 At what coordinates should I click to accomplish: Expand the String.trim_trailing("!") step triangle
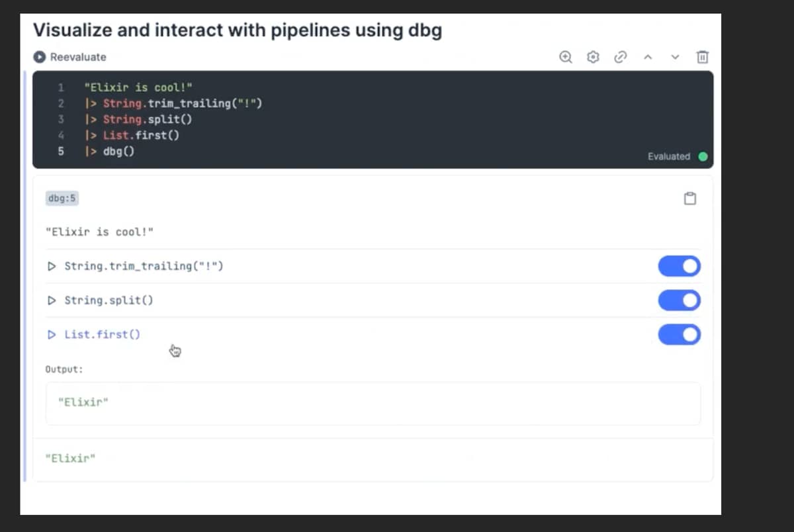click(x=52, y=266)
